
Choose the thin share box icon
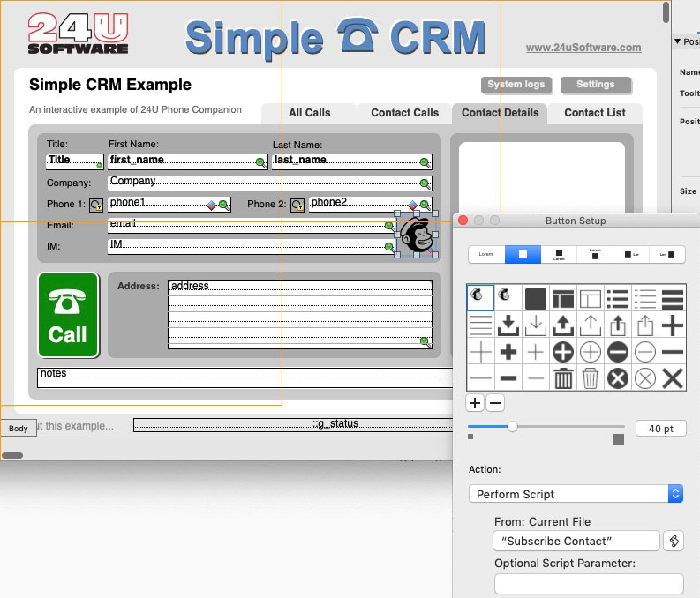tap(645, 325)
